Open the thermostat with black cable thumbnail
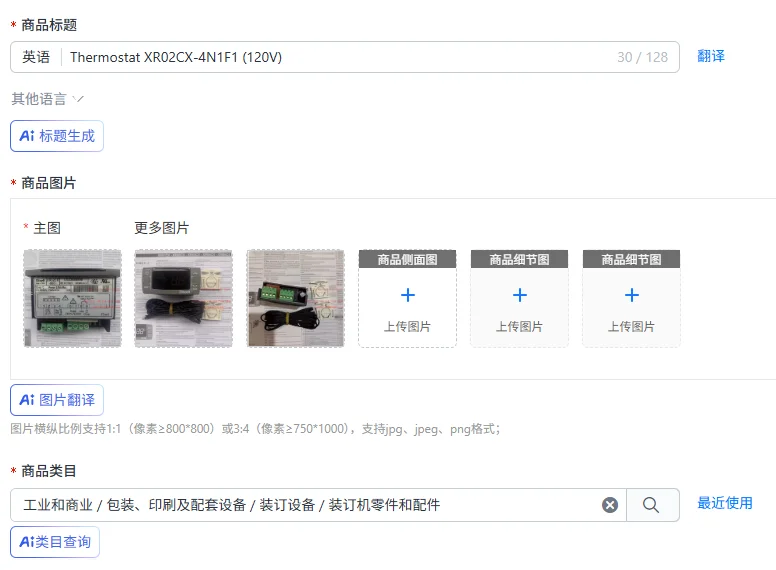Viewport: 776px width, 570px height. pos(184,298)
